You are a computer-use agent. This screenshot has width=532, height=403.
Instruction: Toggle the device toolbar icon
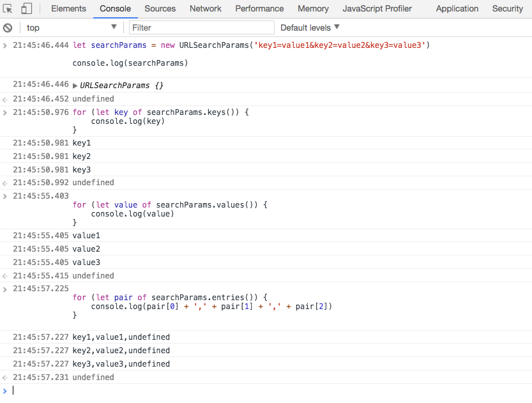click(26, 8)
